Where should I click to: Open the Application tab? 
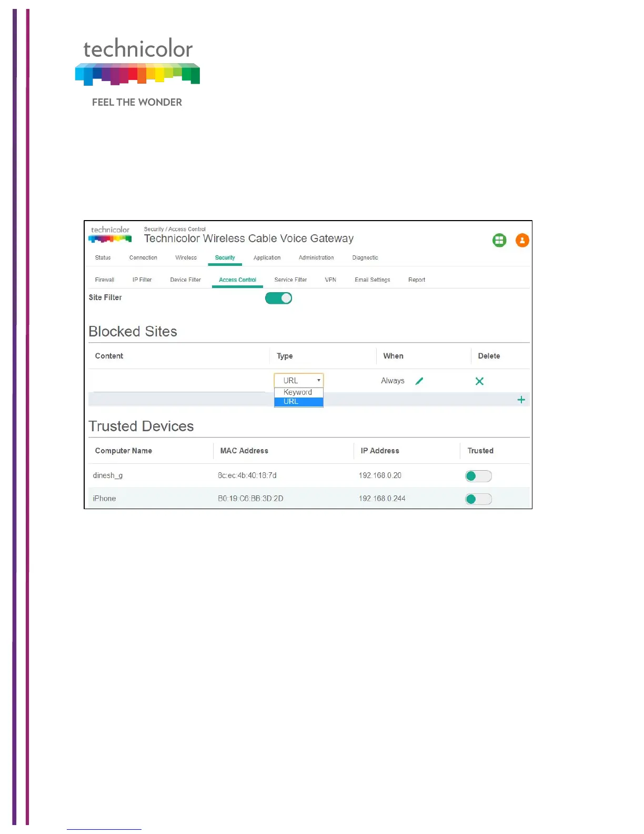pyautogui.click(x=267, y=257)
